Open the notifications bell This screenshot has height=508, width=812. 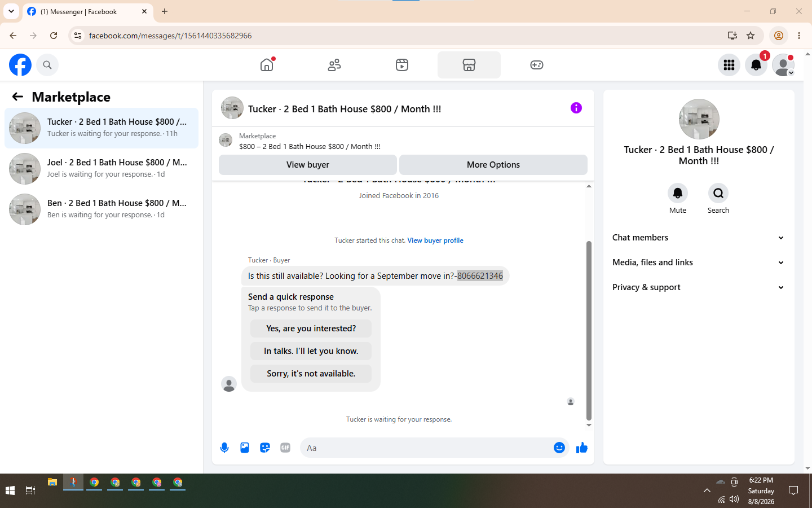tap(756, 65)
